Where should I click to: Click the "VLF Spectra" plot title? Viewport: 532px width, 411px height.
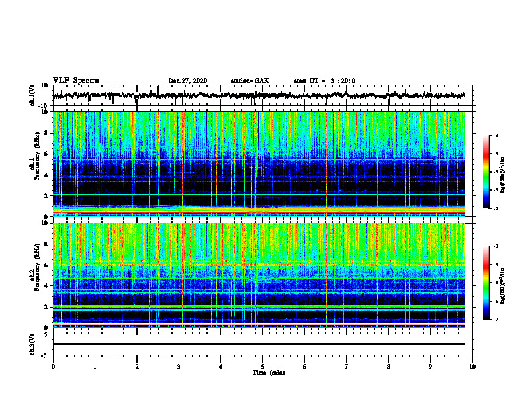click(x=76, y=81)
